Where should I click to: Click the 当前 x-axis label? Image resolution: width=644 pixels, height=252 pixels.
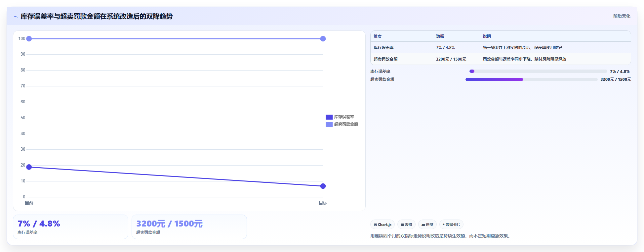click(29, 203)
